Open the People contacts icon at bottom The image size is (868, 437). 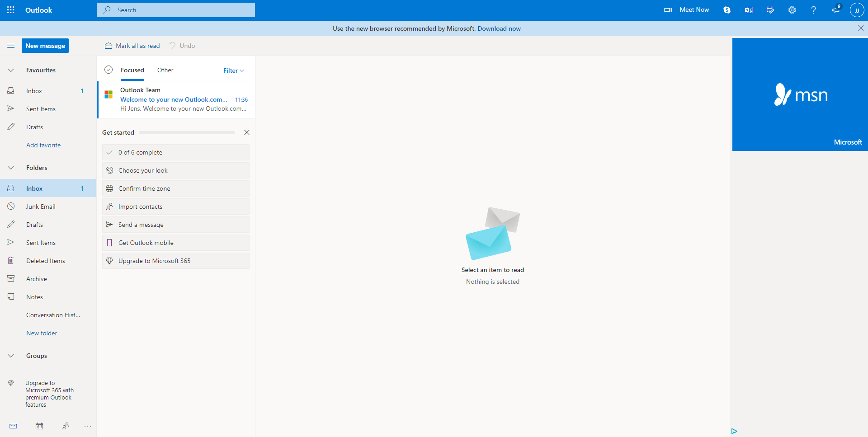pyautogui.click(x=66, y=426)
